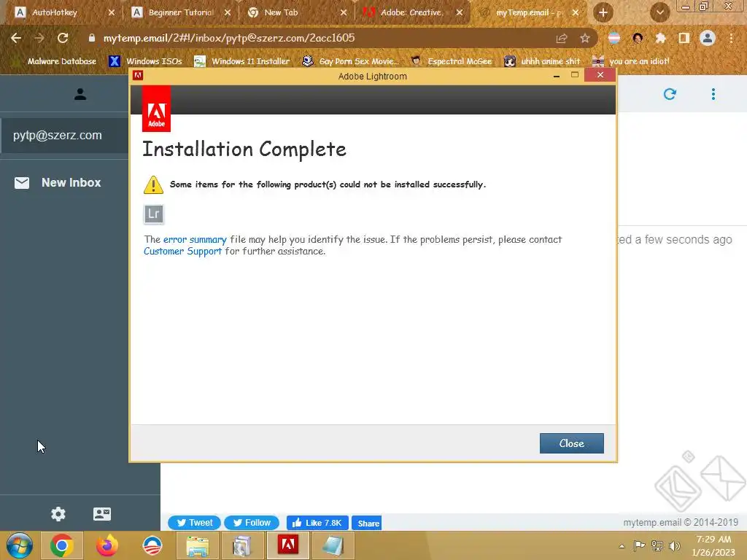Show hidden tray icons arrow

[x=622, y=546]
